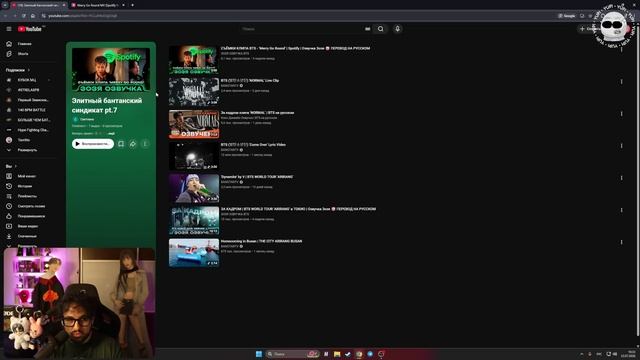
Task: Expand the Подписки section header
Action: [18, 70]
